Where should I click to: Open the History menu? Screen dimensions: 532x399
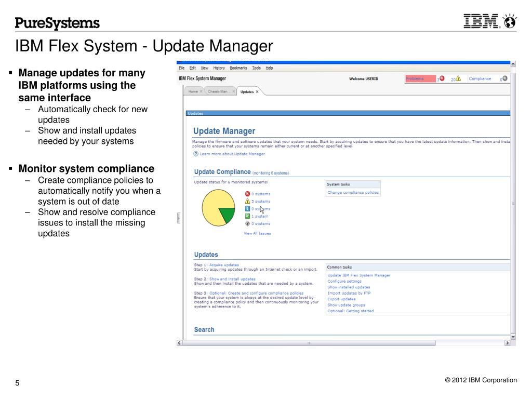click(x=219, y=68)
